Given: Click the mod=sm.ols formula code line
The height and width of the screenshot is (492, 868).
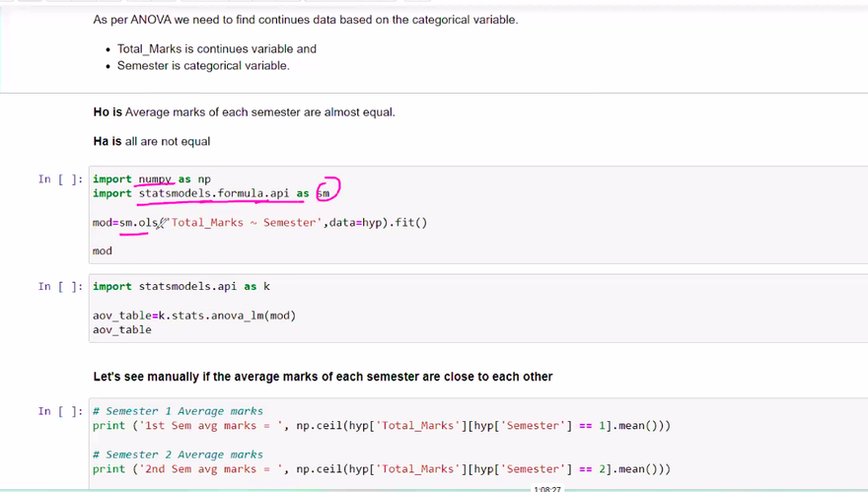Looking at the screenshot, I should [259, 223].
